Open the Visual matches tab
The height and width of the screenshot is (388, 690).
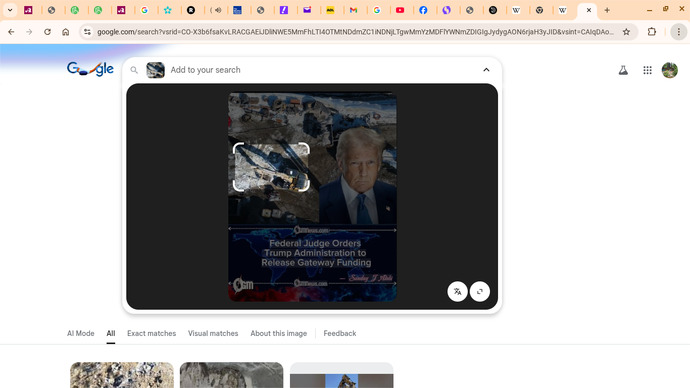(x=213, y=333)
